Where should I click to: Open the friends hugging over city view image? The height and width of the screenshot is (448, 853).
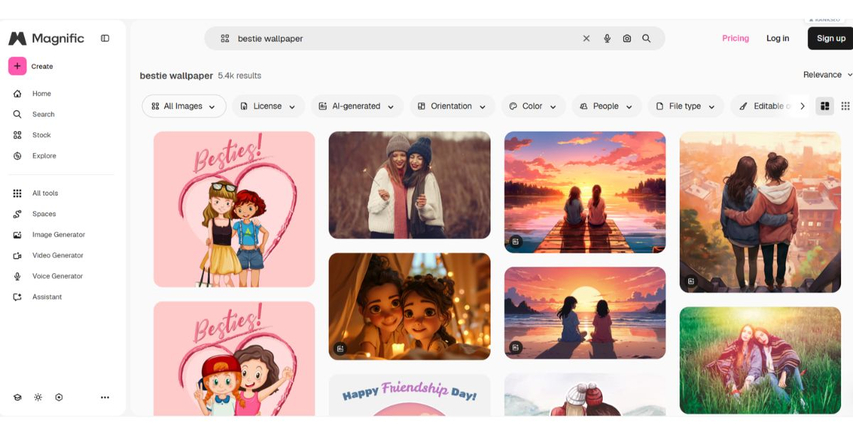click(x=760, y=212)
